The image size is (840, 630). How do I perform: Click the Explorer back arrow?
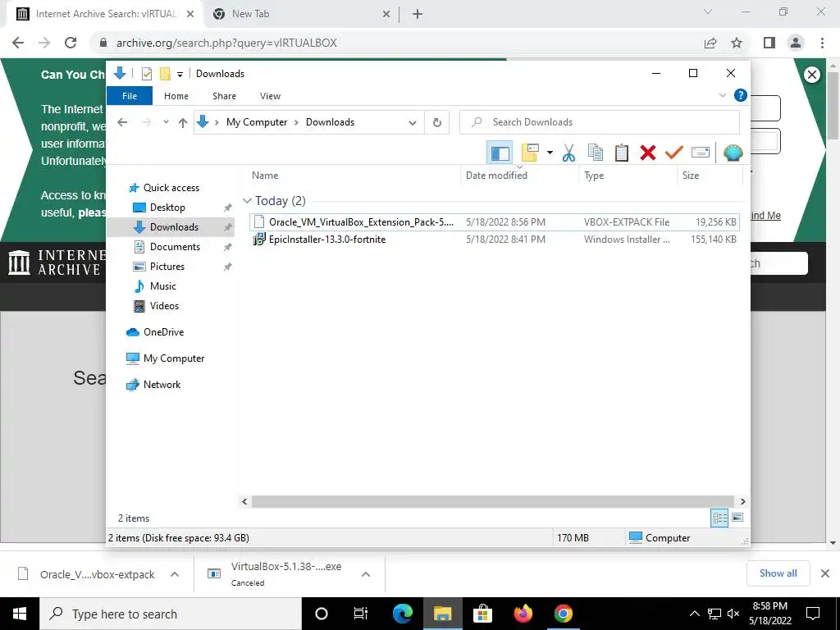122,122
